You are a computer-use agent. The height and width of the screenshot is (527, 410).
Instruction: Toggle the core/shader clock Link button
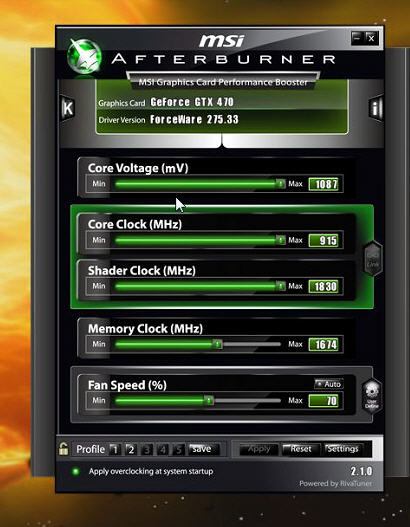coord(373,258)
